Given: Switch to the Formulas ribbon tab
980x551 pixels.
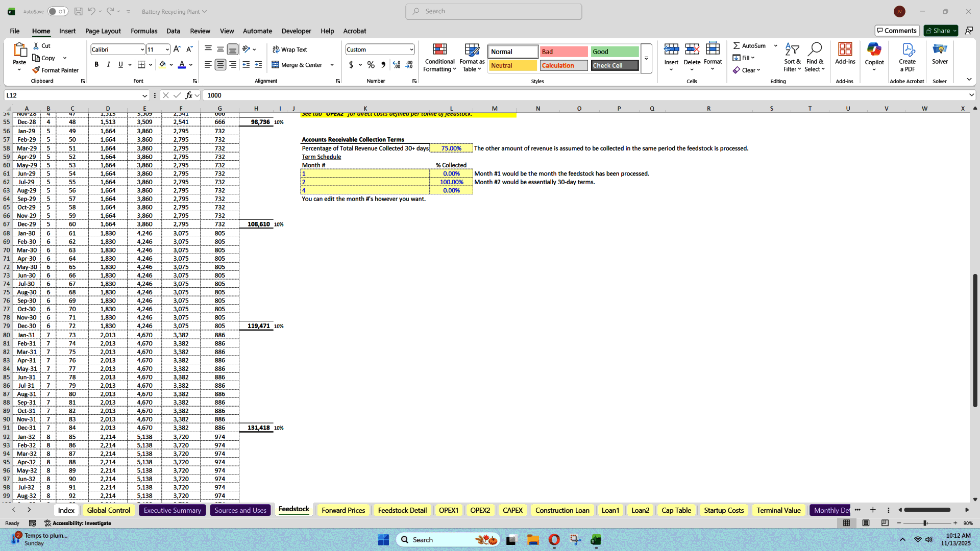Looking at the screenshot, I should (x=143, y=31).
